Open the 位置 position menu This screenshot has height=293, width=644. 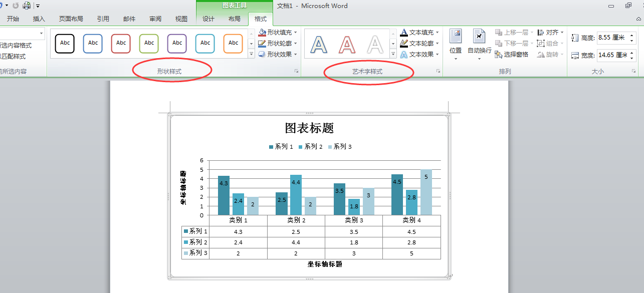[456, 44]
